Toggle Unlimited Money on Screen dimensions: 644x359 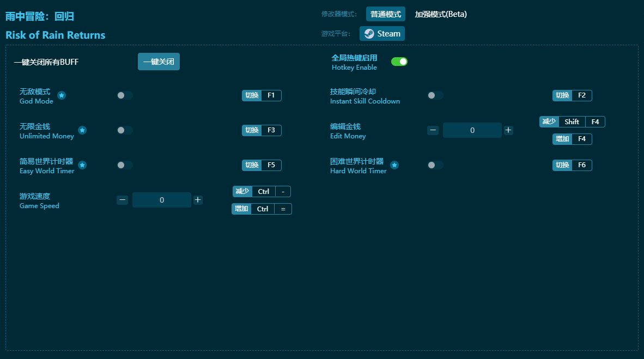pos(124,130)
